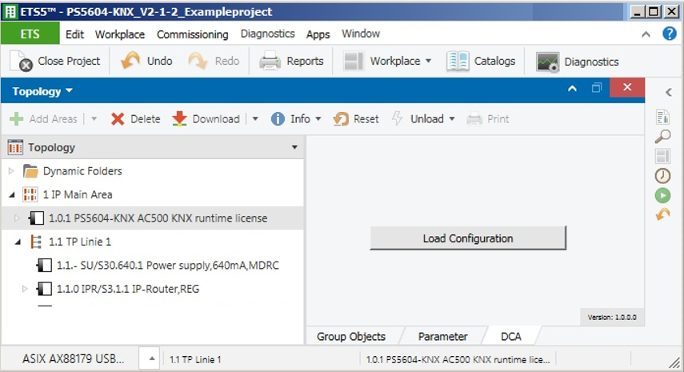This screenshot has width=684, height=372.
Task: Click the Version: 1.0.0.0 label
Action: coord(612,317)
